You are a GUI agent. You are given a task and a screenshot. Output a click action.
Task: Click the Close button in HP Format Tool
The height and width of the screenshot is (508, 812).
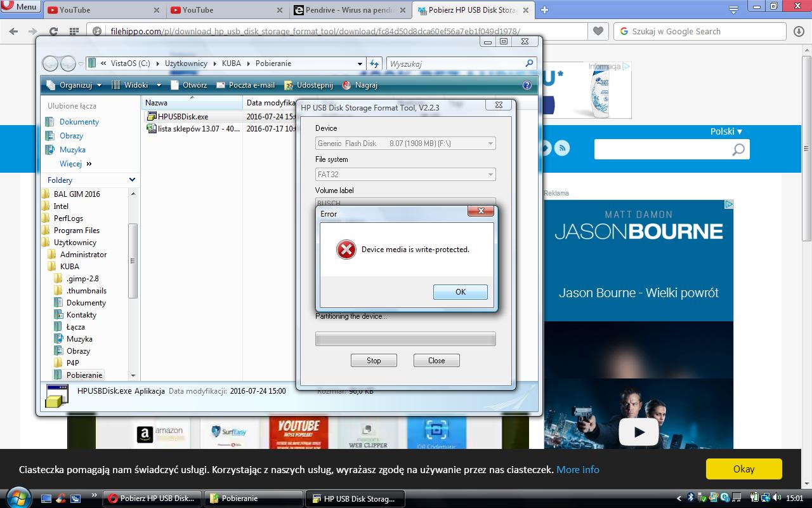(436, 361)
